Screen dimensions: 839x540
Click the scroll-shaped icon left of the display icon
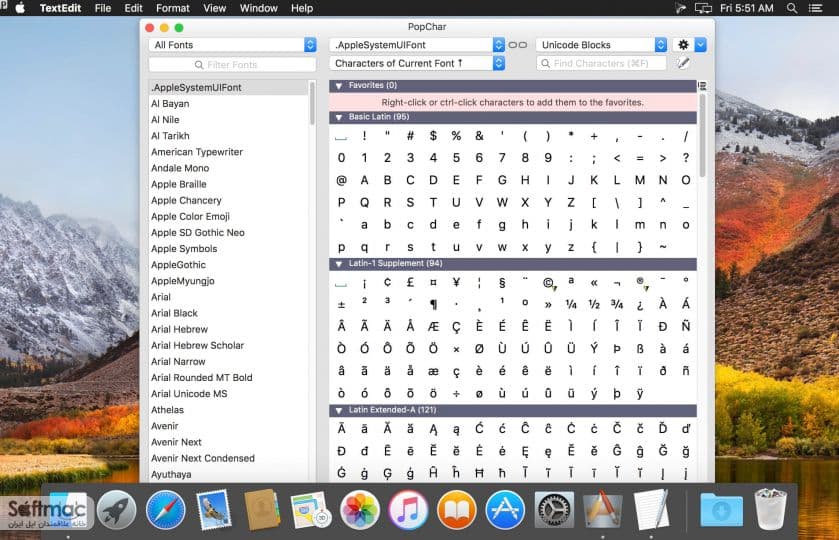(681, 8)
